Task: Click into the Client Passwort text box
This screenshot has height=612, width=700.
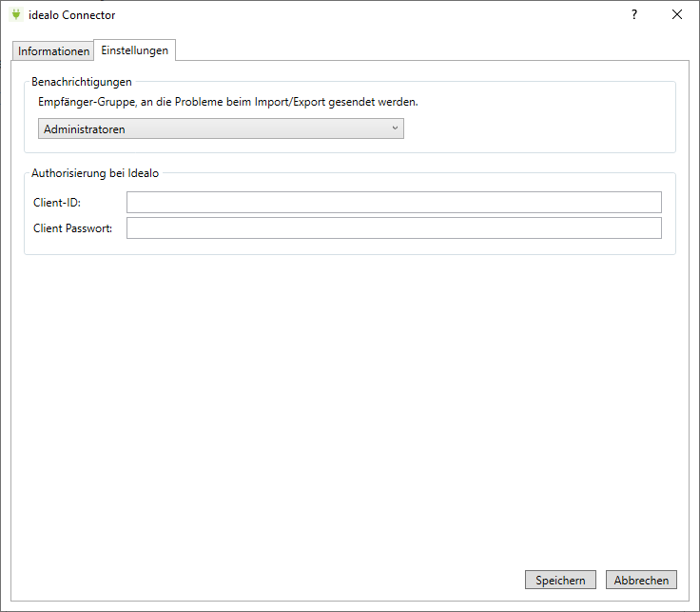Action: click(394, 227)
